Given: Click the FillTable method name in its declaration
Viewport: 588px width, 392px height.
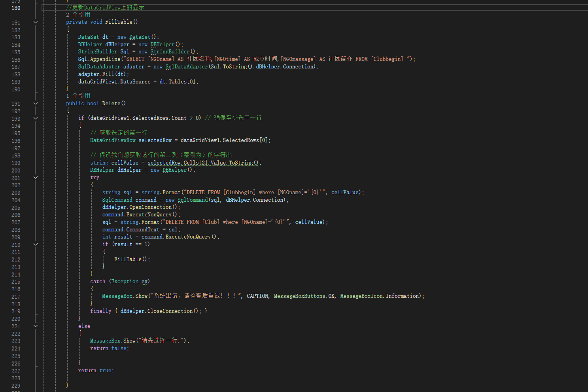Looking at the screenshot, I should tap(119, 22).
